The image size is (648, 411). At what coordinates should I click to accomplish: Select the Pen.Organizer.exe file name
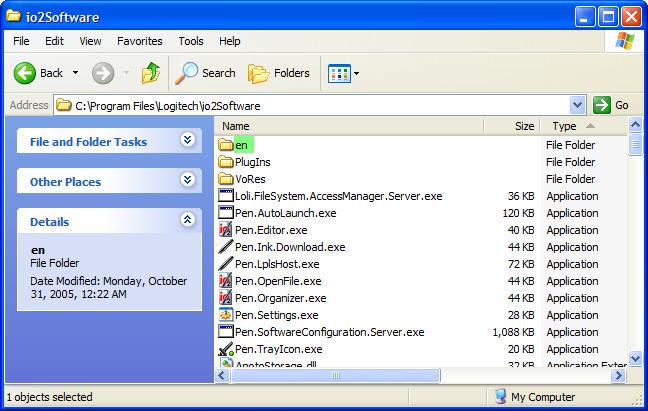281,298
